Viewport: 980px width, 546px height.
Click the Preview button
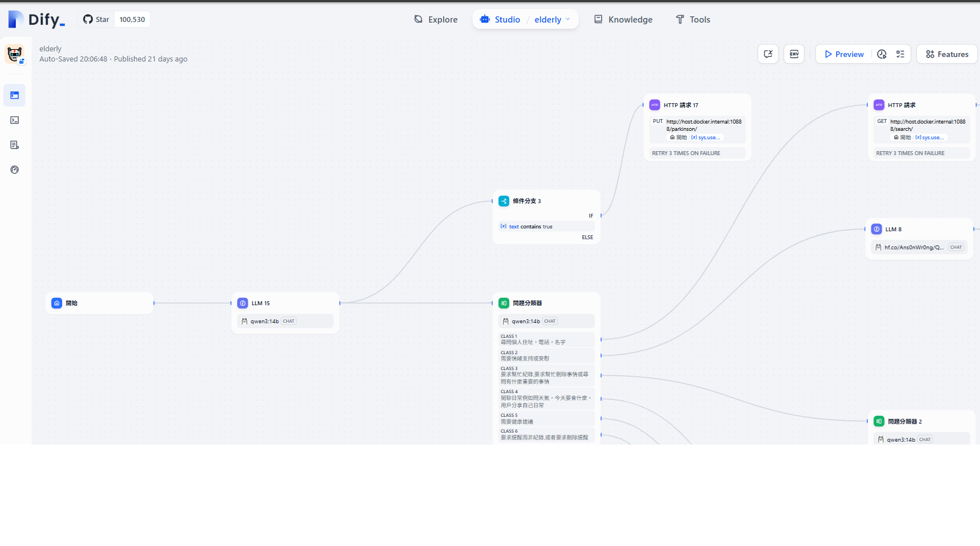(x=844, y=54)
